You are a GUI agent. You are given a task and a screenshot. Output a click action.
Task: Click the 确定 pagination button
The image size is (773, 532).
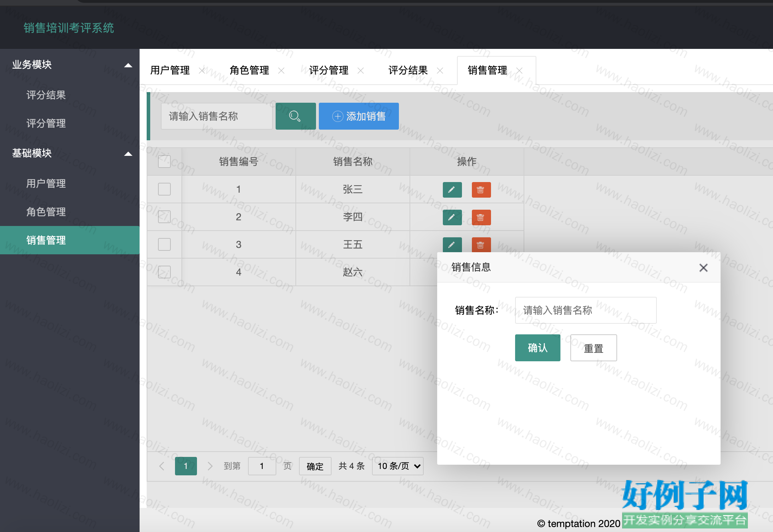coord(315,466)
